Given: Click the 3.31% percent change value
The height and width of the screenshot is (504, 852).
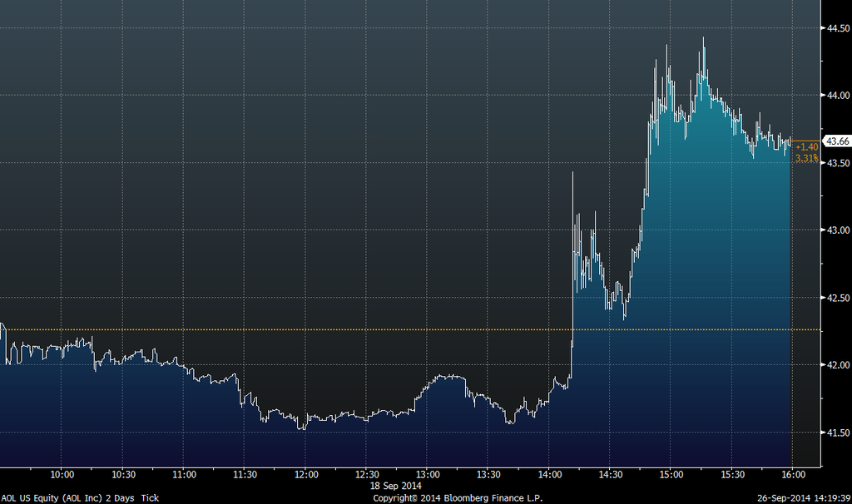Looking at the screenshot, I should (x=806, y=158).
